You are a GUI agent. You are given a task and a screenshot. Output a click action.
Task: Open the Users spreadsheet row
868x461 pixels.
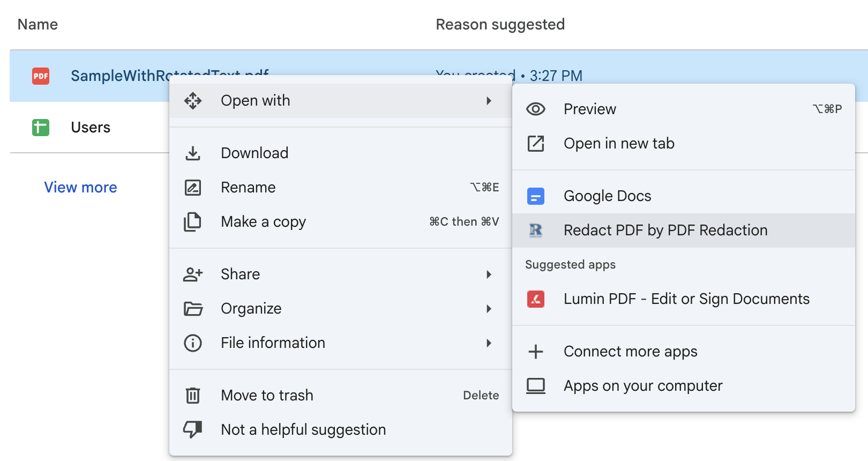coord(89,128)
